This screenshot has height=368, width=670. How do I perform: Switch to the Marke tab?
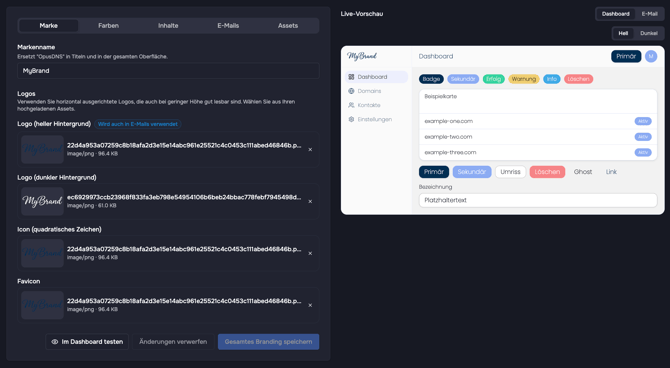(48, 26)
